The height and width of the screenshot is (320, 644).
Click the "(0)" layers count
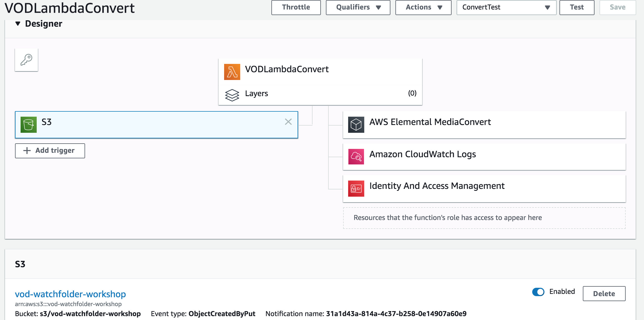[x=412, y=93]
